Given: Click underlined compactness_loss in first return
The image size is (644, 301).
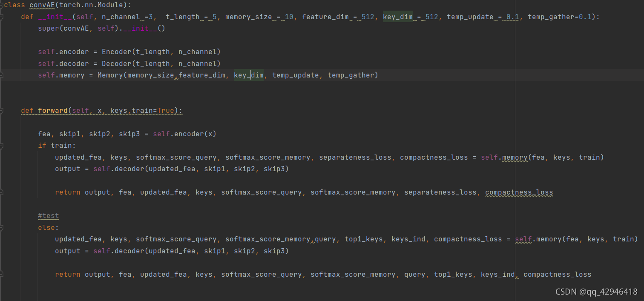Looking at the screenshot, I should (519, 192).
